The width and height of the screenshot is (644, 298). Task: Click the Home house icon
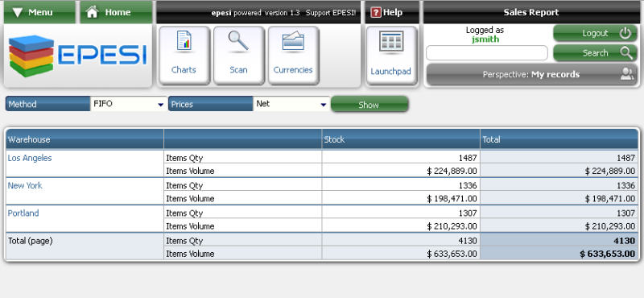(92, 12)
